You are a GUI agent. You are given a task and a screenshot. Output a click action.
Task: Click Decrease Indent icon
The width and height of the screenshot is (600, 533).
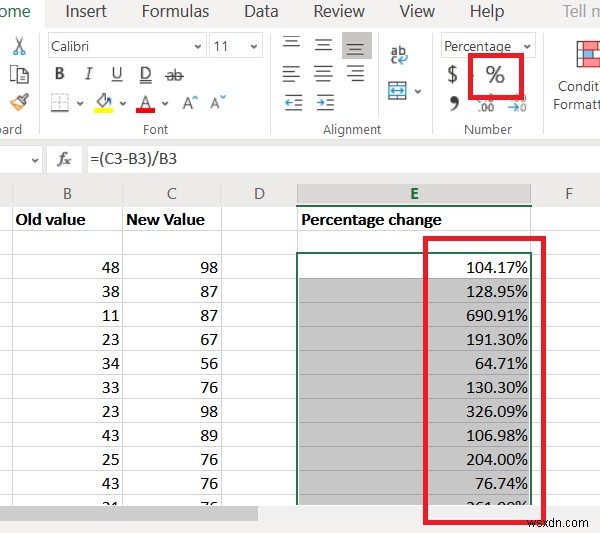[293, 103]
